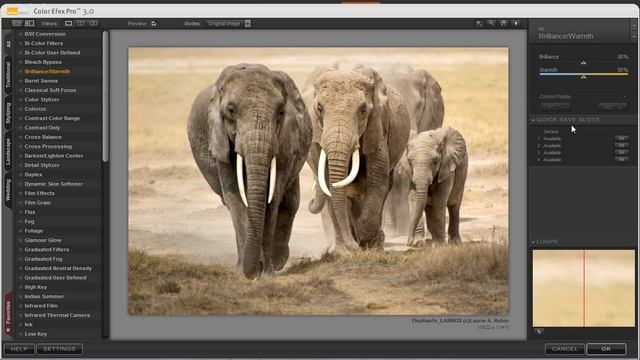Save settings to quick save slot 1
The image size is (640, 360).
point(622,138)
